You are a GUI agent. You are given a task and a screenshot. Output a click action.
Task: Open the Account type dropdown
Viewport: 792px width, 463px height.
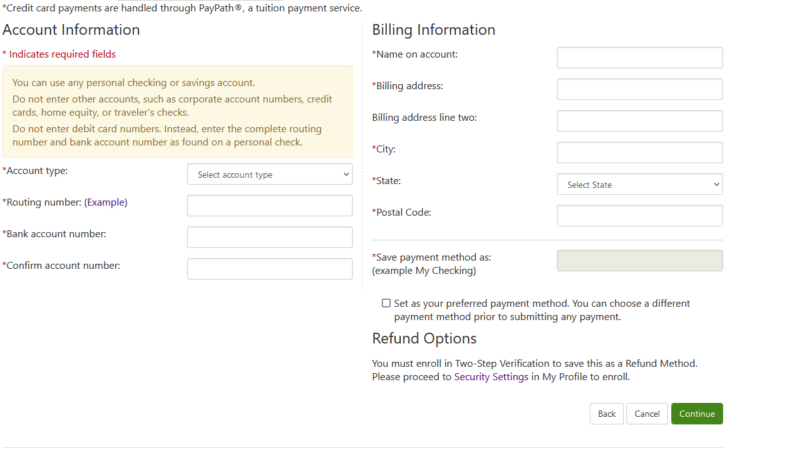coord(269,175)
